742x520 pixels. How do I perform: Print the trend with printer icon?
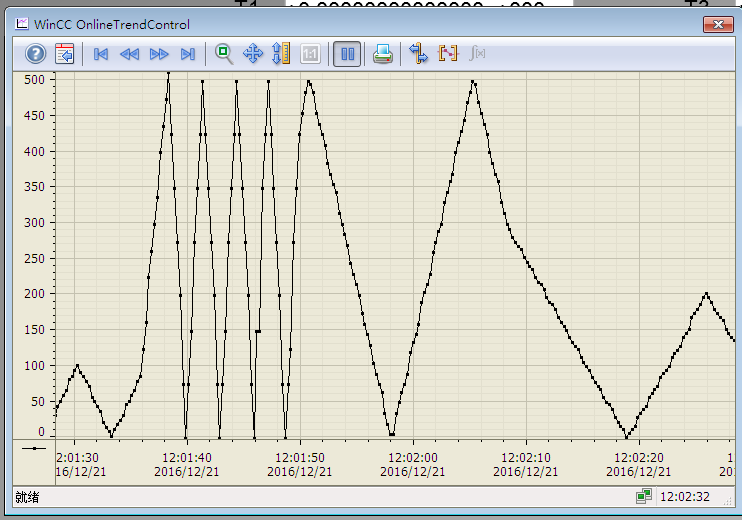(383, 54)
